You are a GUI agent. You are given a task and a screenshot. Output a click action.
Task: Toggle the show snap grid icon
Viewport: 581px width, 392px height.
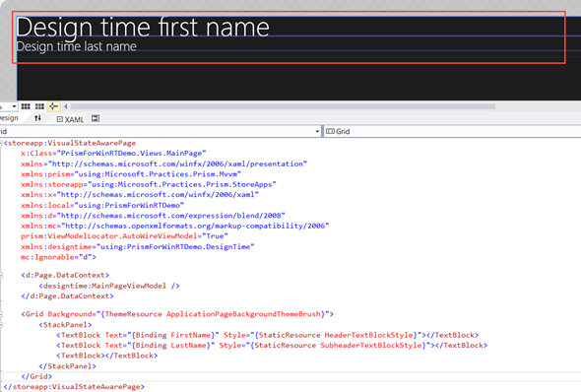coord(26,106)
